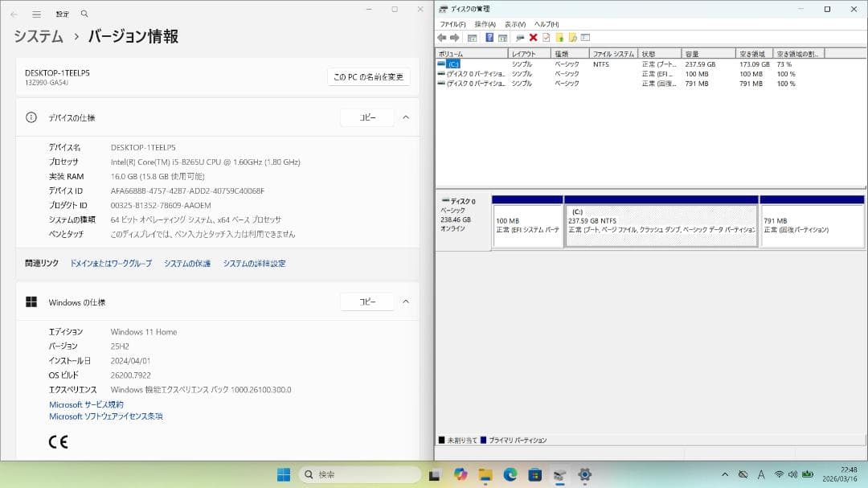Click the taskbar 検索 search box

point(360,474)
